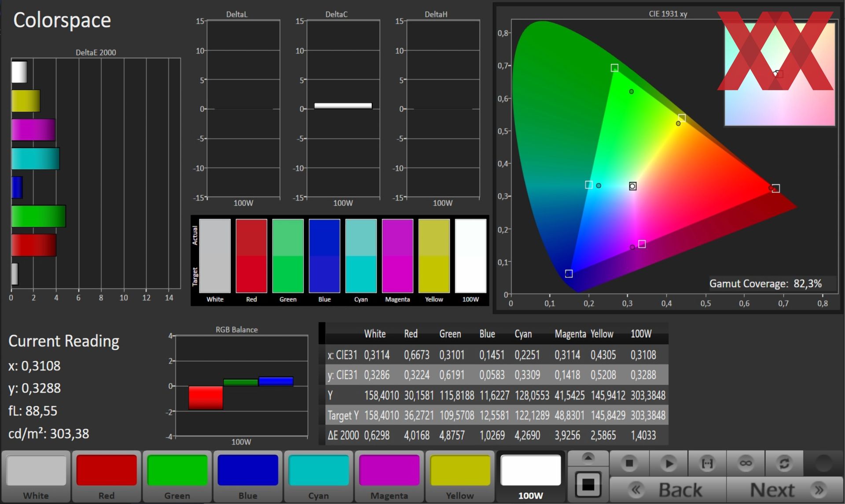Viewport: 845px width, 504px height.
Task: Click the blue bar in DeltaE 2000 chart
Action: (x=17, y=188)
